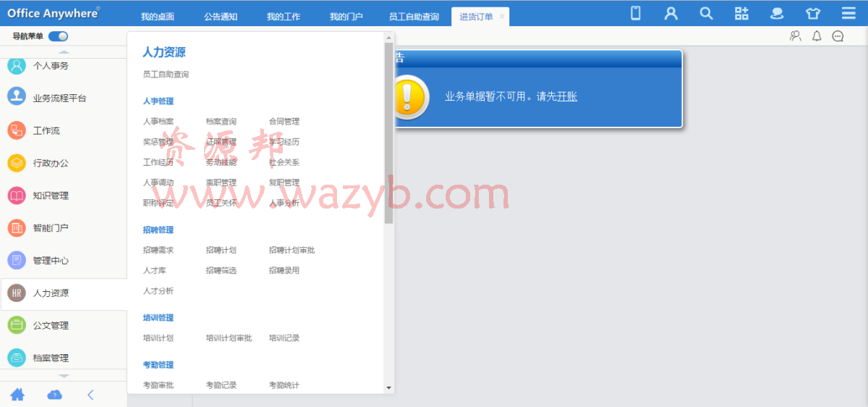The height and width of the screenshot is (407, 868).
Task: Switch to 员工自助查询 tab
Action: (x=414, y=17)
